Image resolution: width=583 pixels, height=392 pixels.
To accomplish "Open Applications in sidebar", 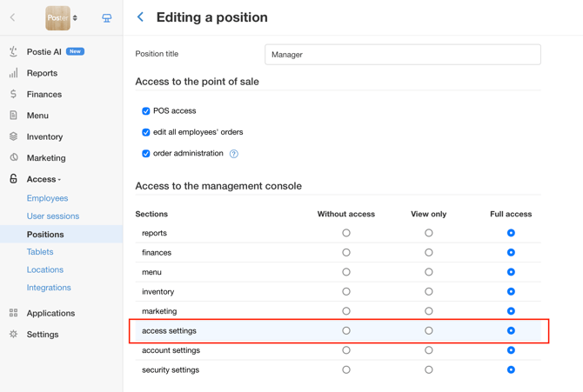I will click(x=50, y=313).
